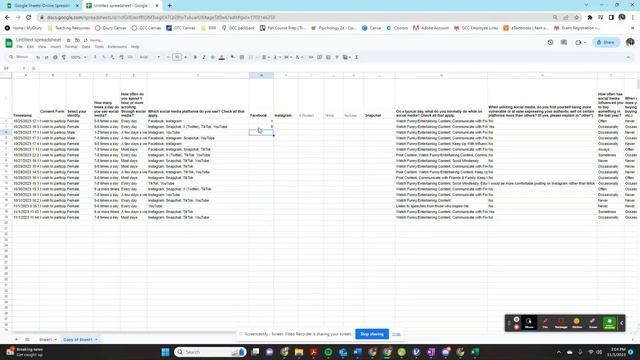Open the comments panel icon
This screenshot has width=640, height=360.
(564, 42)
